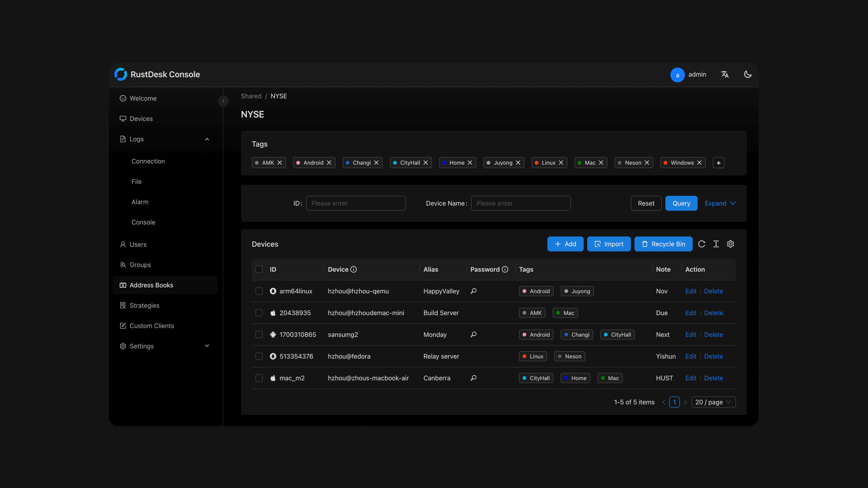The width and height of the screenshot is (868, 488).
Task: Remove the Android tag with its X
Action: [329, 163]
